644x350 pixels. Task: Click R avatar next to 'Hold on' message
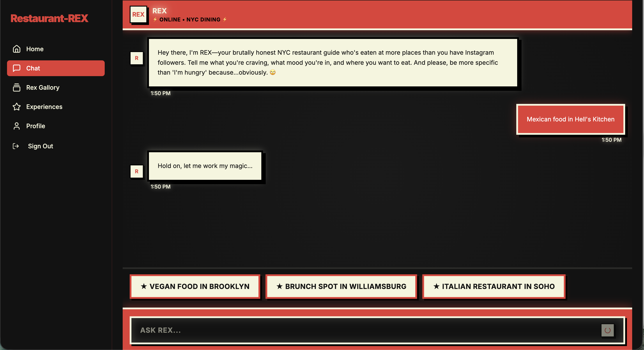click(x=136, y=171)
